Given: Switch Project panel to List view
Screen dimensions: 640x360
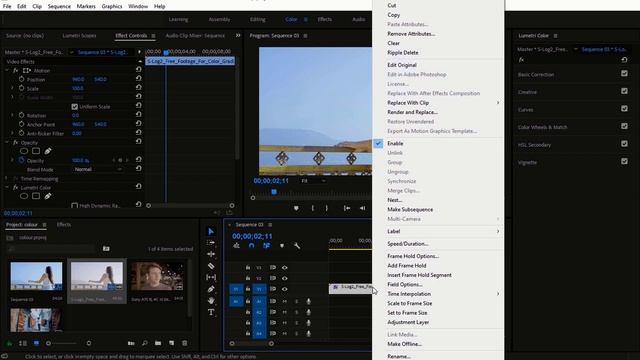Looking at the screenshot, I should pyautogui.click(x=23, y=343).
